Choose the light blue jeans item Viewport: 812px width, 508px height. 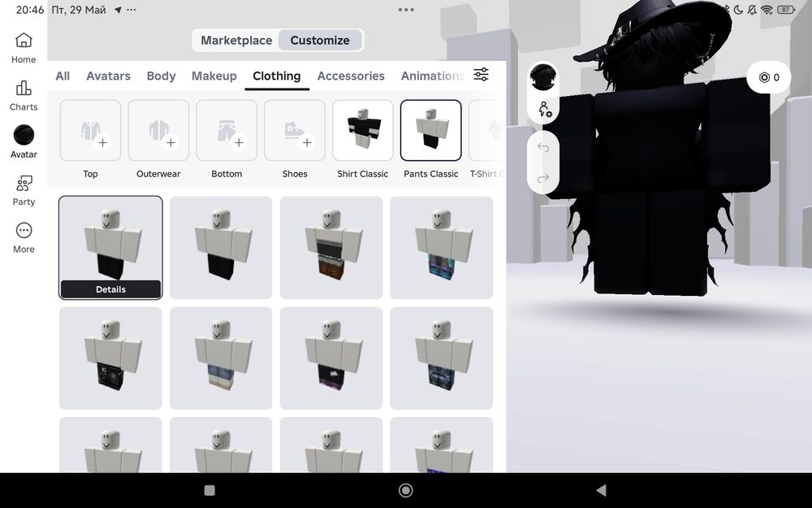pos(221,358)
